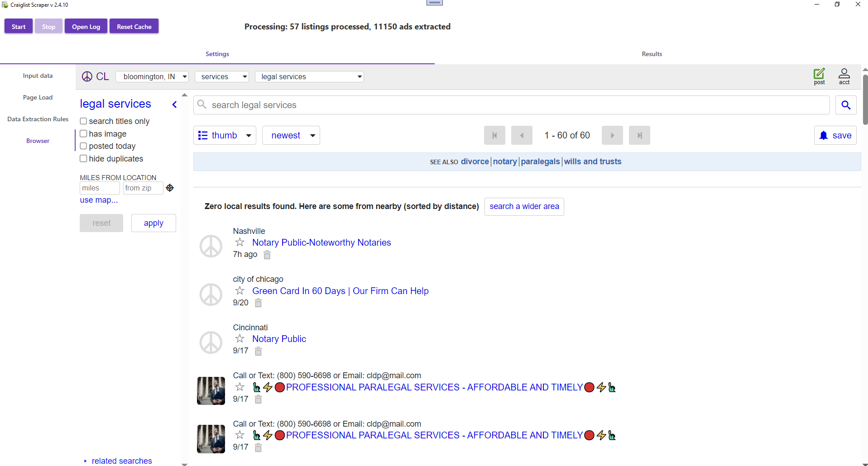Jump to the last results page
This screenshot has height=466, width=868.
pos(639,135)
